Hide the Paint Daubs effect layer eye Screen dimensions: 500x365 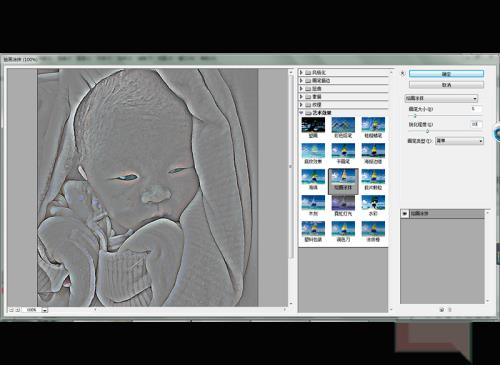(405, 214)
